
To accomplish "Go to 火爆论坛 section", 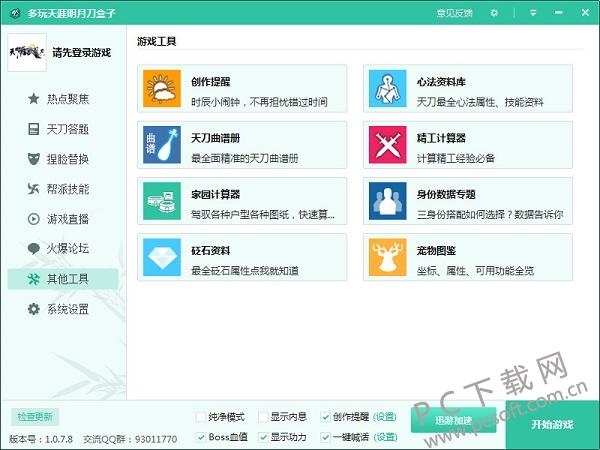I will pos(63,249).
